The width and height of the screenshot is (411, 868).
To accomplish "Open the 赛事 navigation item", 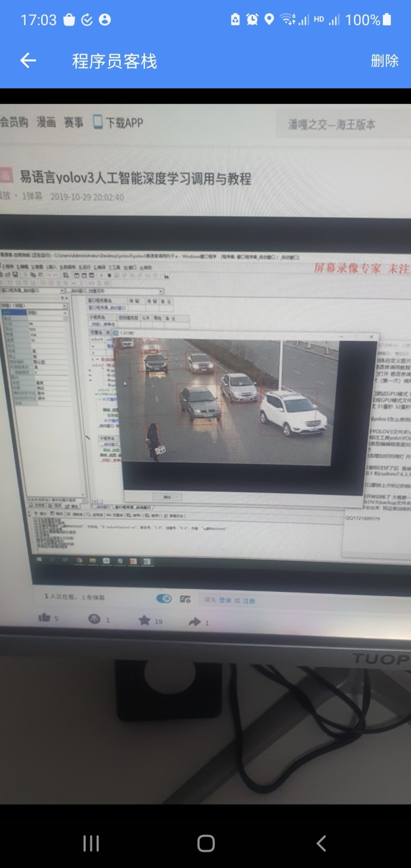I will click(x=73, y=122).
